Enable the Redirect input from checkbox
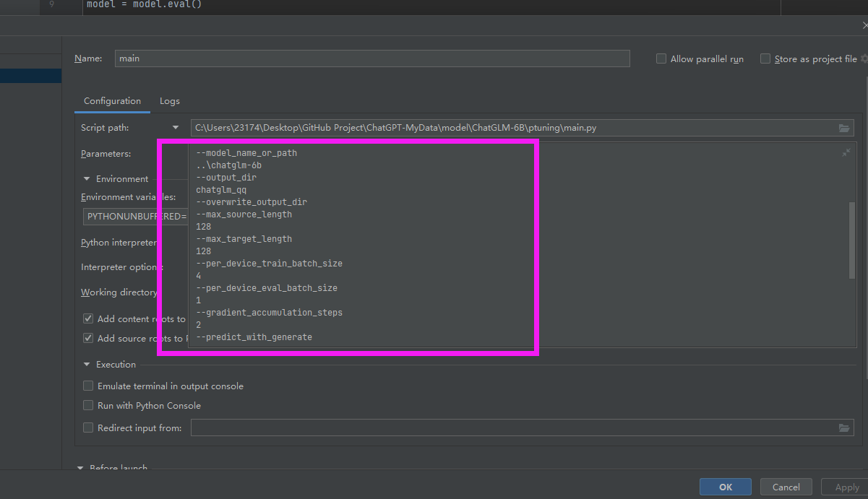Screen dimensions: 868x499 (88, 428)
